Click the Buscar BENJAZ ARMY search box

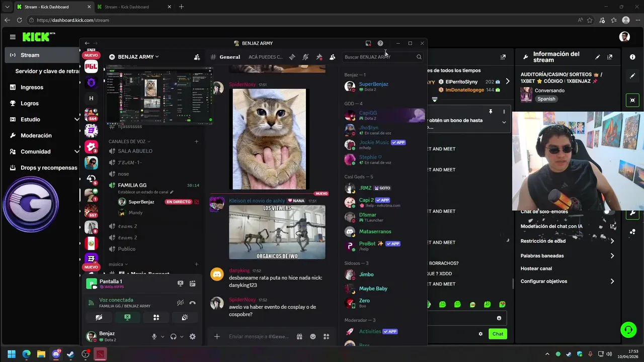pyautogui.click(x=382, y=57)
